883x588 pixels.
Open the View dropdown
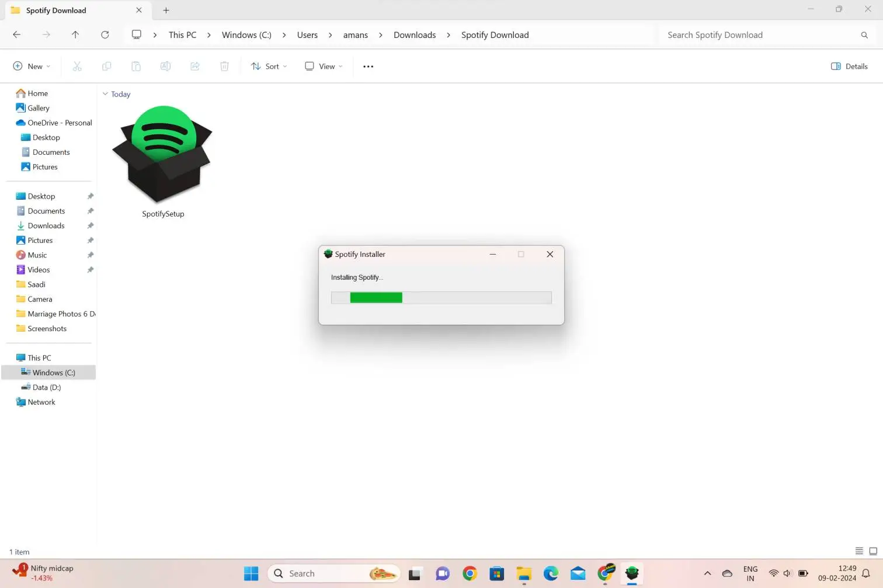(322, 66)
